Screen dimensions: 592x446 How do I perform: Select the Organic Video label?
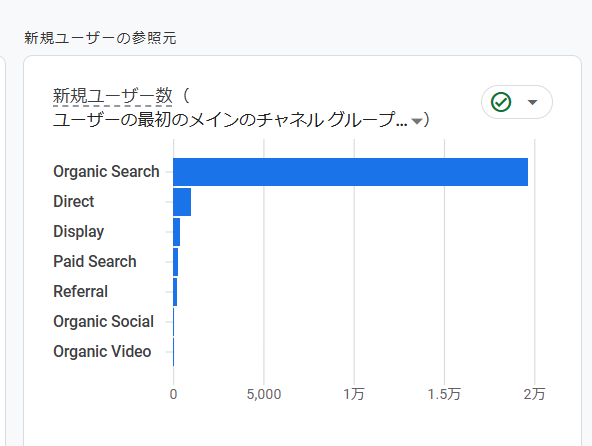(102, 352)
